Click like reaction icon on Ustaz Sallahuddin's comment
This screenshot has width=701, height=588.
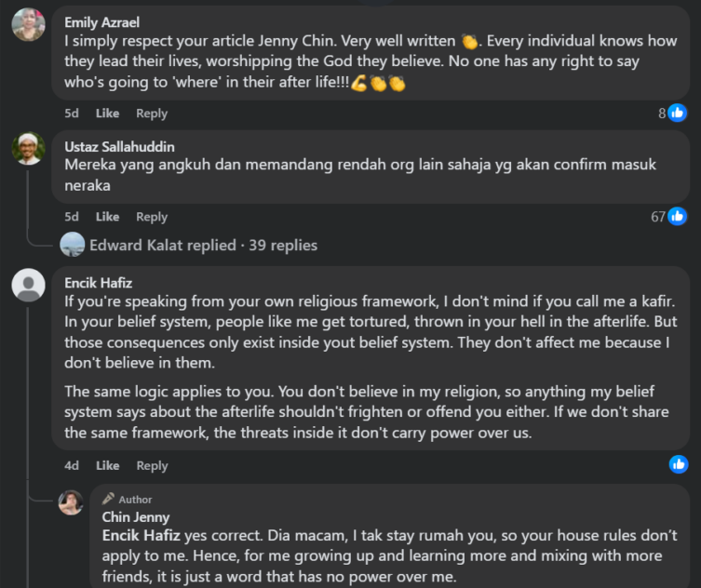pyautogui.click(x=678, y=216)
